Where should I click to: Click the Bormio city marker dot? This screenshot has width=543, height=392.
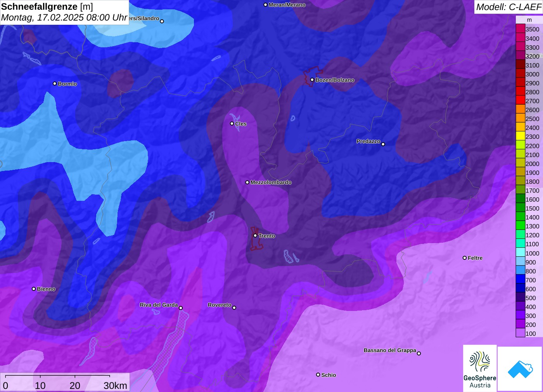point(55,84)
